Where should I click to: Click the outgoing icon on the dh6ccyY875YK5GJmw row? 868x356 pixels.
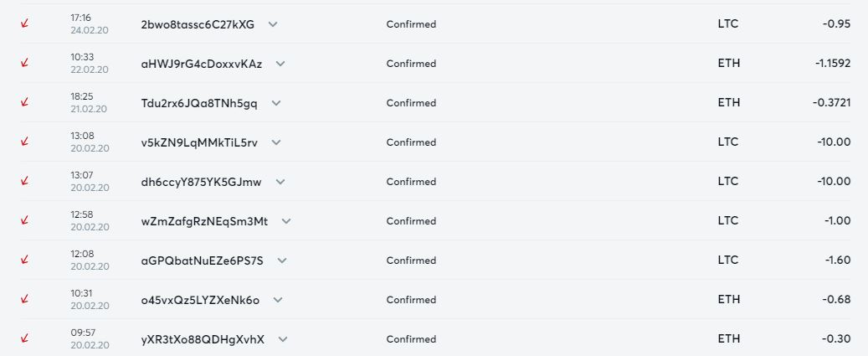24,182
